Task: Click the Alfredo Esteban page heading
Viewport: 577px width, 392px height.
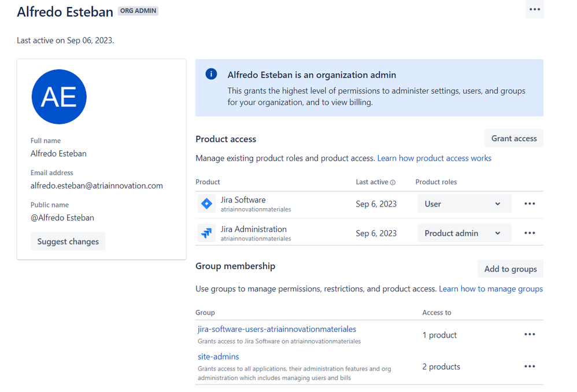Action: [x=65, y=12]
